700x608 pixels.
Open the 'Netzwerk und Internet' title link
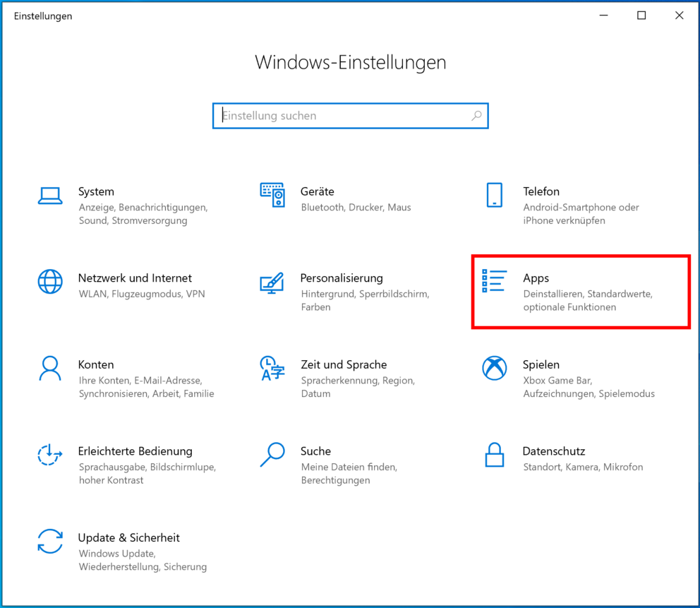(x=135, y=278)
